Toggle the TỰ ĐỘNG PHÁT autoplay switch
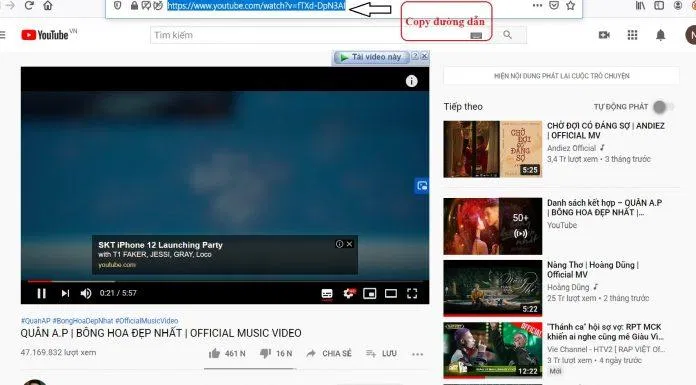The width and height of the screenshot is (696, 385). [663, 107]
